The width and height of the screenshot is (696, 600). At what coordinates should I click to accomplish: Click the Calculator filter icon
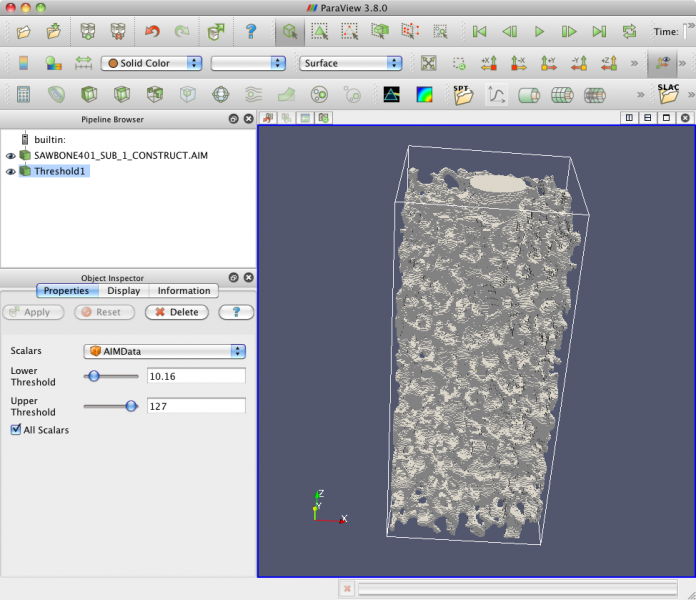24,95
